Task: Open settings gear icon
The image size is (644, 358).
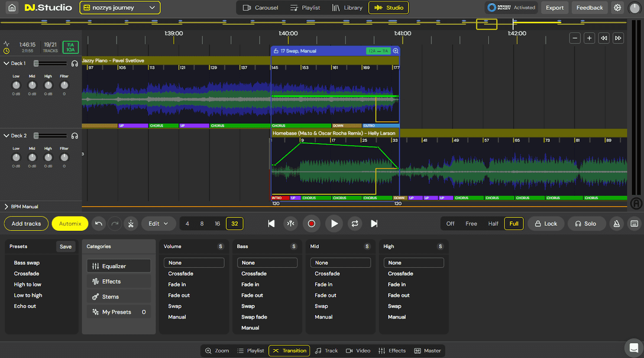Action: [x=617, y=8]
